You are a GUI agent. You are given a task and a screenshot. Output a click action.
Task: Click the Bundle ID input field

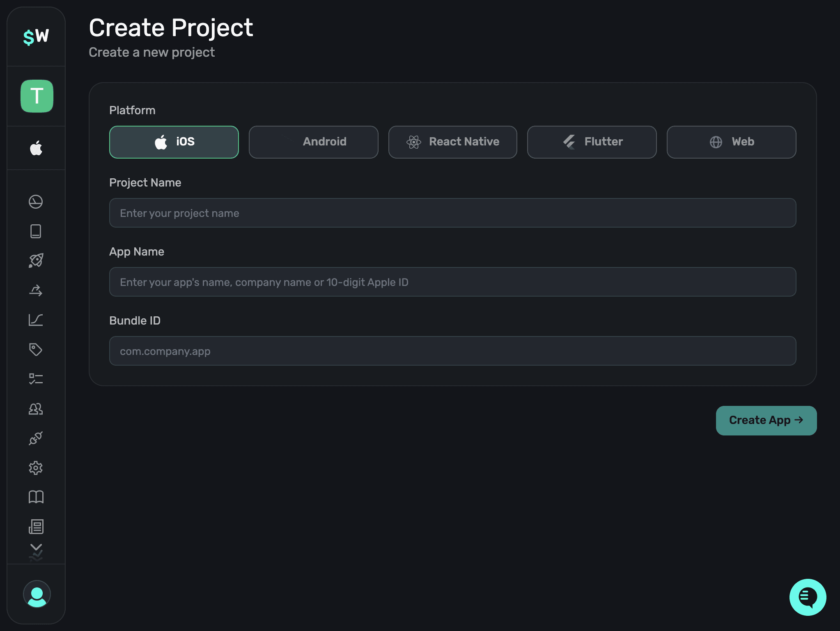click(452, 351)
